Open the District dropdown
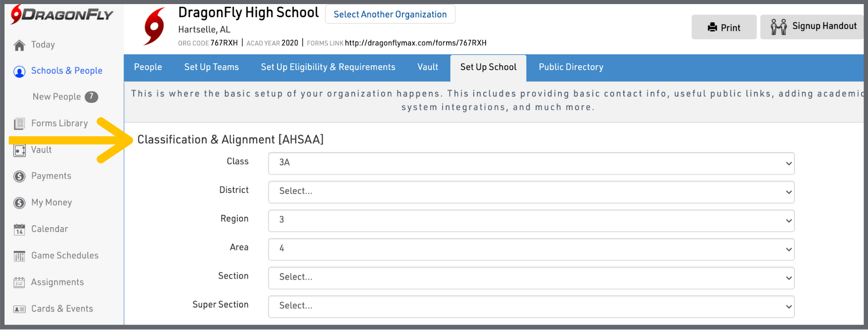868x330 pixels. pos(531,192)
